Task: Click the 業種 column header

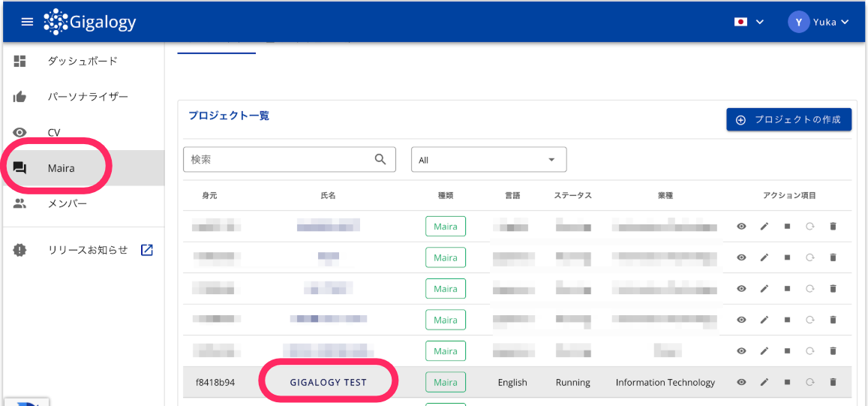Action: pyautogui.click(x=665, y=195)
